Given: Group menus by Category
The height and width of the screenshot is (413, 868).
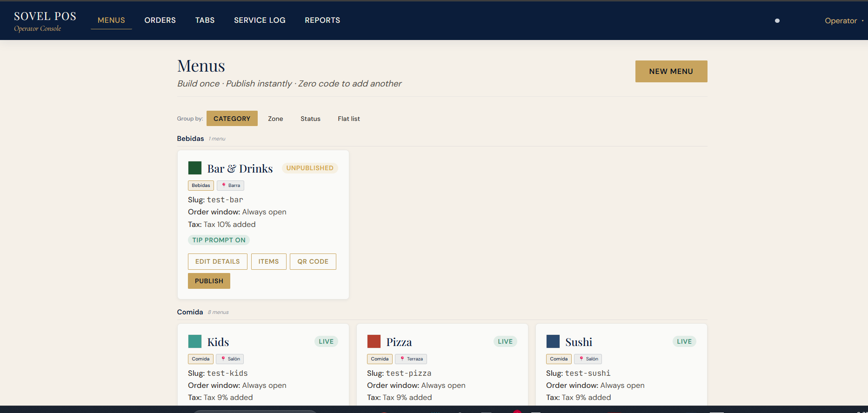Looking at the screenshot, I should pos(232,119).
